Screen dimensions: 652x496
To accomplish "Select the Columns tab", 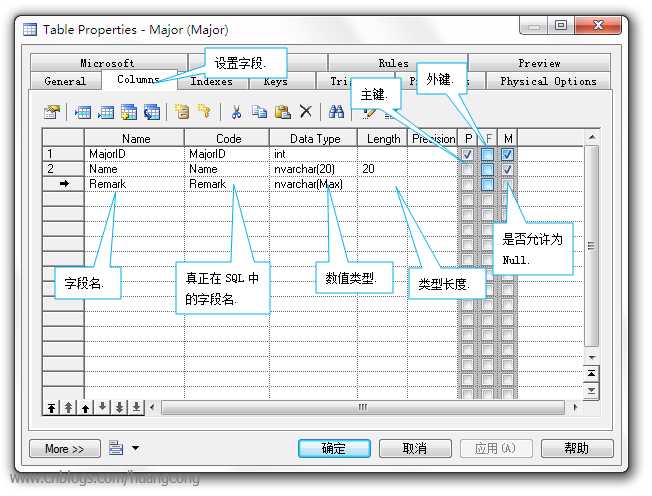I will pos(138,79).
